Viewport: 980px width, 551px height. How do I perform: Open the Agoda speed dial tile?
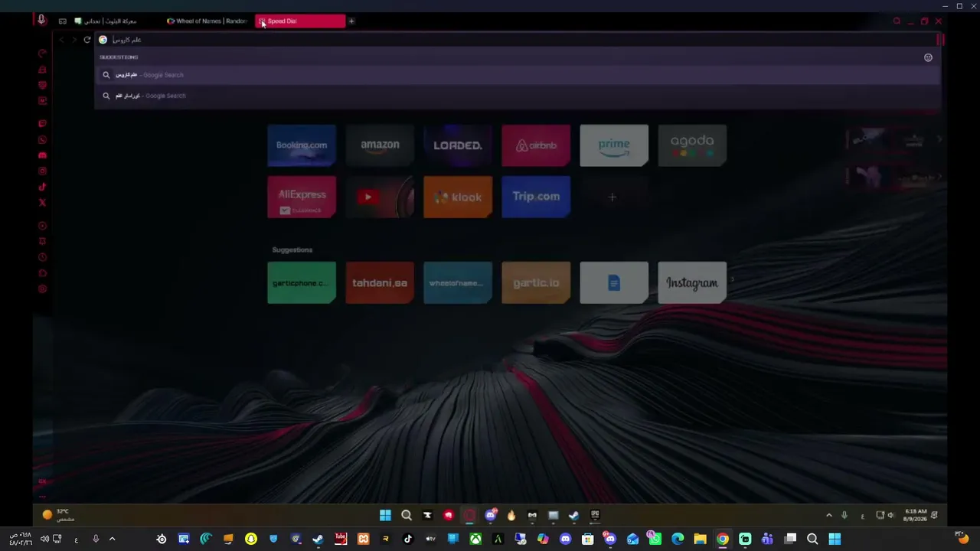click(x=692, y=145)
